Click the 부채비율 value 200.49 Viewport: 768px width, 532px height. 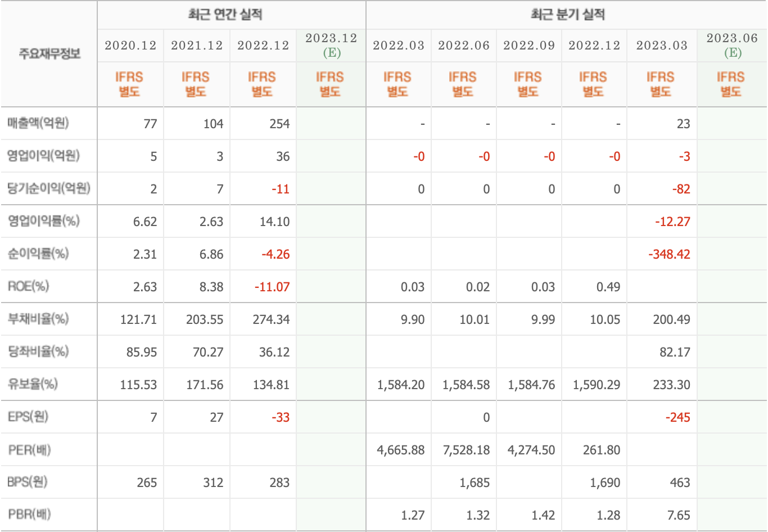[x=671, y=319]
